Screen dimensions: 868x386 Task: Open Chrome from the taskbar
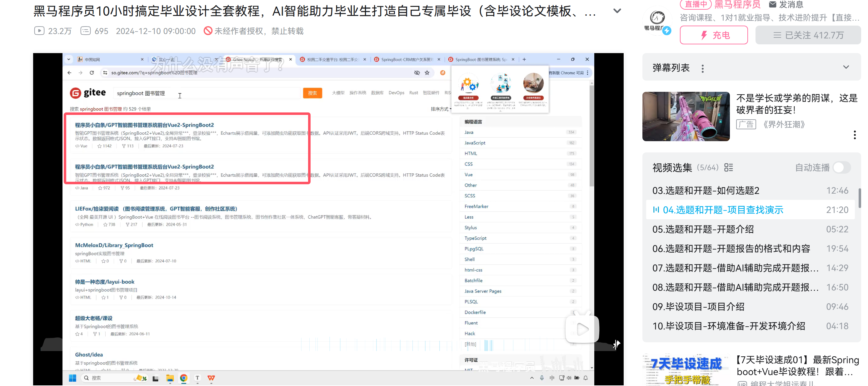pyautogui.click(x=184, y=378)
